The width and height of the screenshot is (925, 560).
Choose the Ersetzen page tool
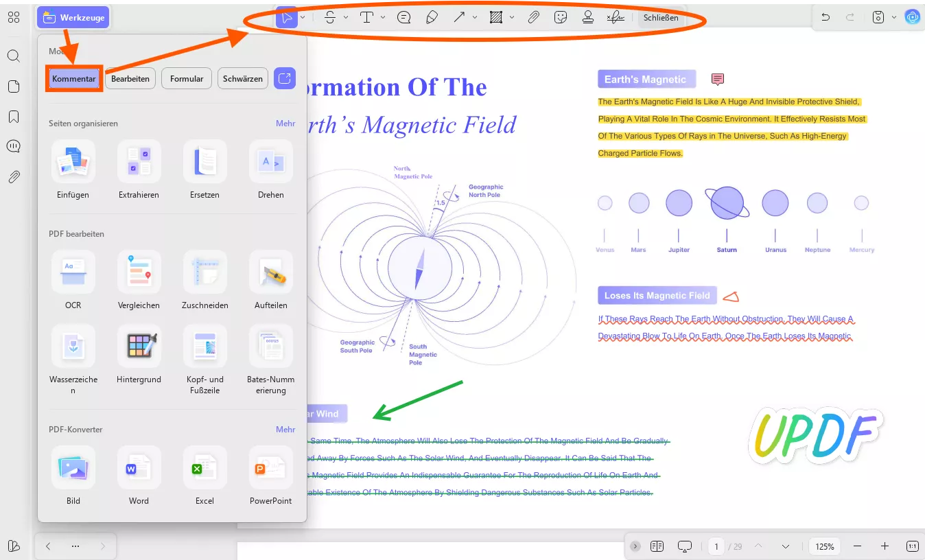coord(204,170)
